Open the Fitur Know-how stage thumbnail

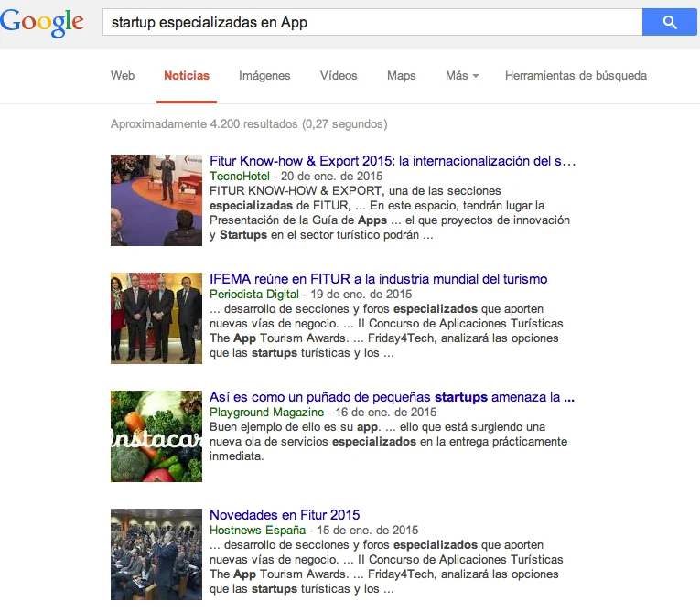point(156,200)
